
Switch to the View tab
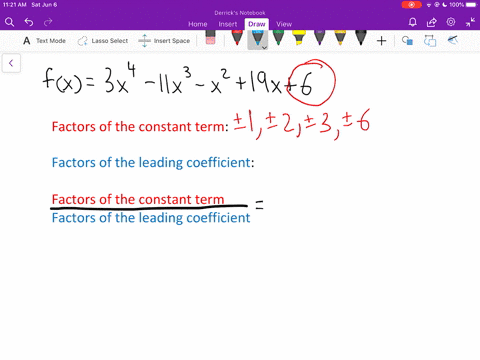coord(284,24)
